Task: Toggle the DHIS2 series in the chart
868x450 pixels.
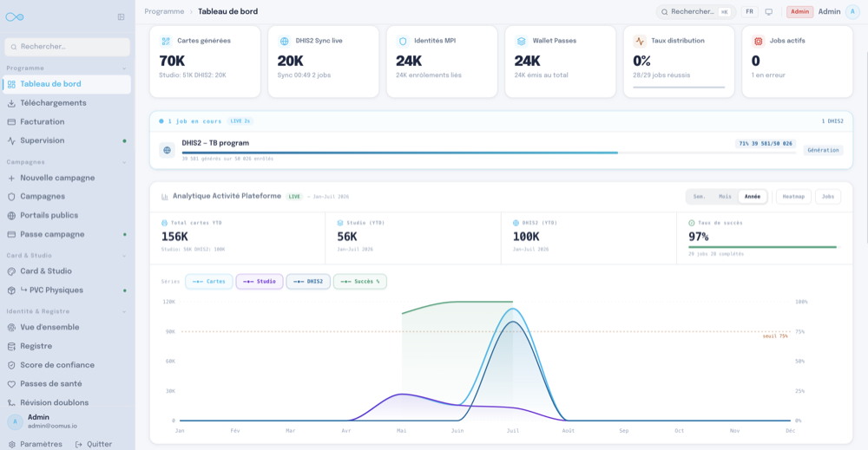Action: coord(308,282)
